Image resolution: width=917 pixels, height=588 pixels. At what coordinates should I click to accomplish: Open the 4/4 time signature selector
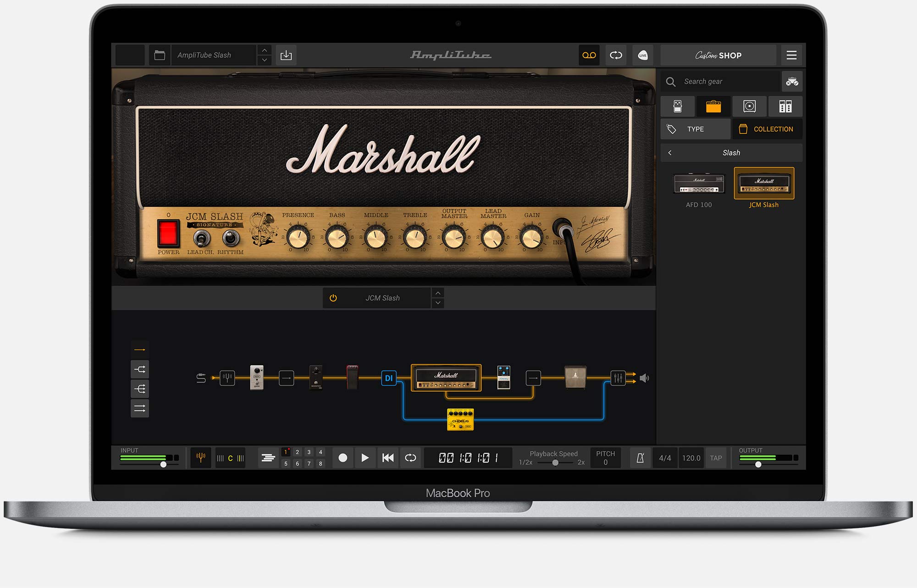coord(665,458)
